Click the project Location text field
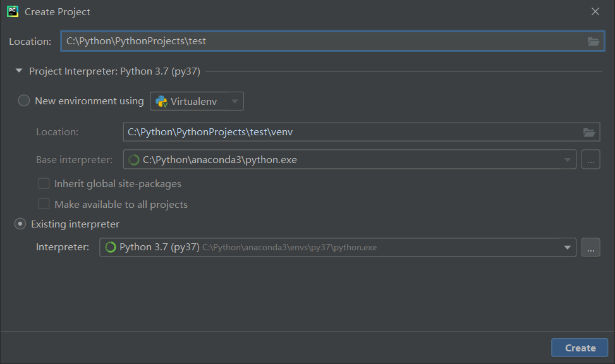The width and height of the screenshot is (615, 364). [332, 41]
